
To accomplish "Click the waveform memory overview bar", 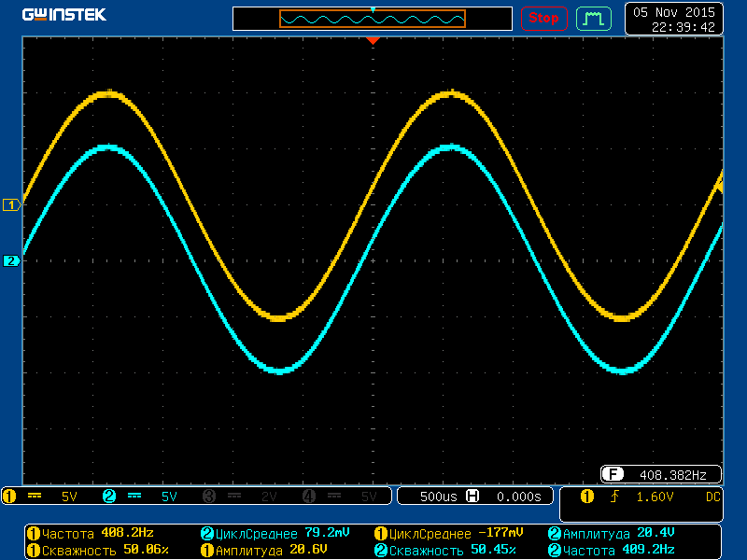I will (373, 19).
